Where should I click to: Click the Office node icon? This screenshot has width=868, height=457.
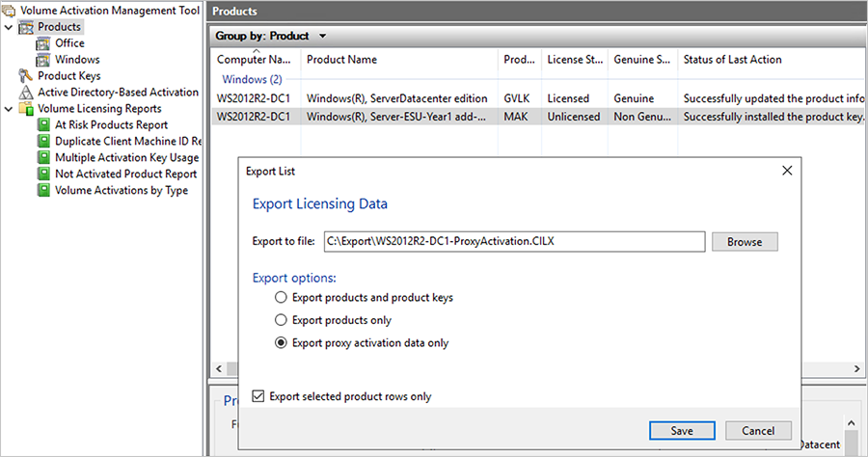[43, 43]
